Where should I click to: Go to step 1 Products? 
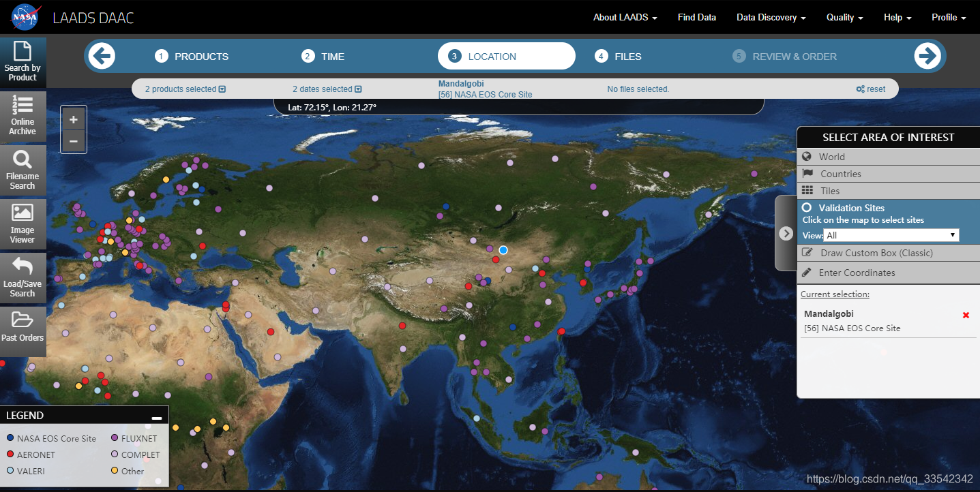[192, 57]
